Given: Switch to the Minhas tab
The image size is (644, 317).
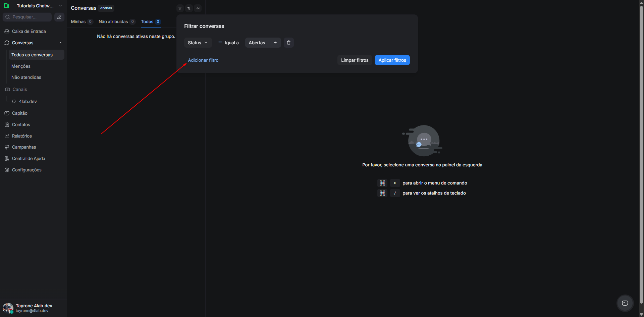Looking at the screenshot, I should [x=78, y=22].
